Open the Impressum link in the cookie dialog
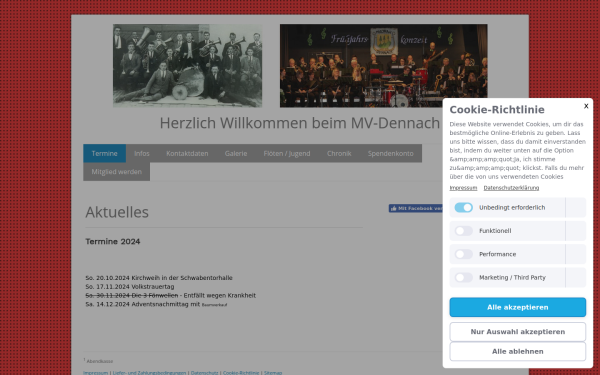 pyautogui.click(x=463, y=188)
